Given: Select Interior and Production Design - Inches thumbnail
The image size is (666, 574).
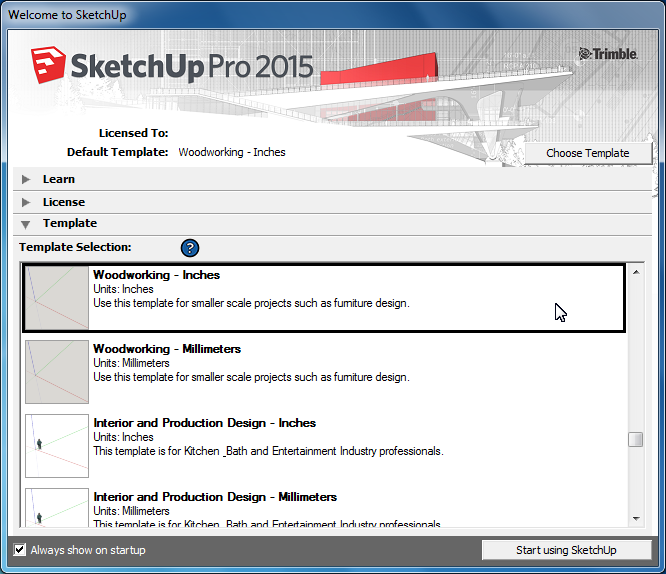Looking at the screenshot, I should (x=57, y=446).
